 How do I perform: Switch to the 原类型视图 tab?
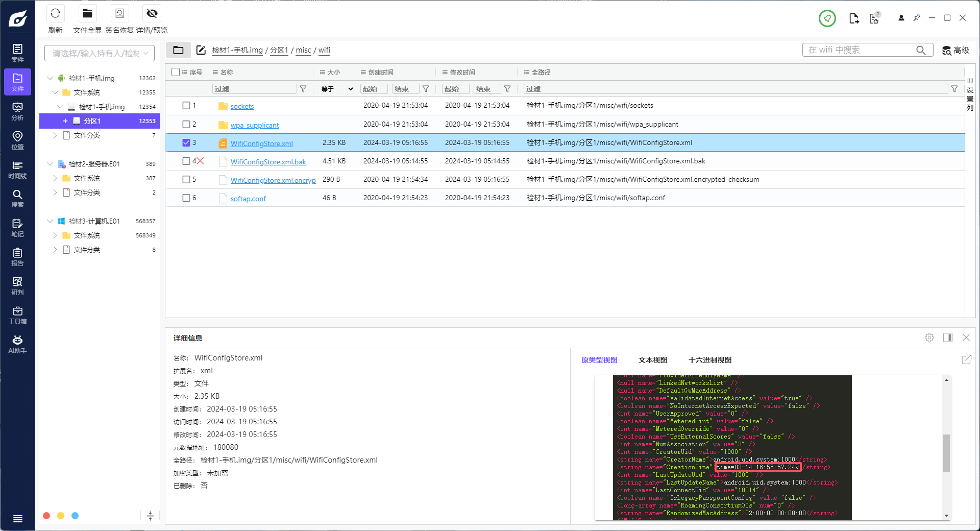click(599, 360)
